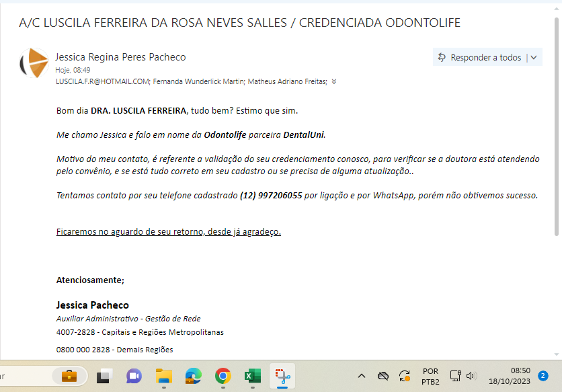Screen dimensions: 562x392
Task: Show hidden system tray icons chevron
Action: [362, 377]
